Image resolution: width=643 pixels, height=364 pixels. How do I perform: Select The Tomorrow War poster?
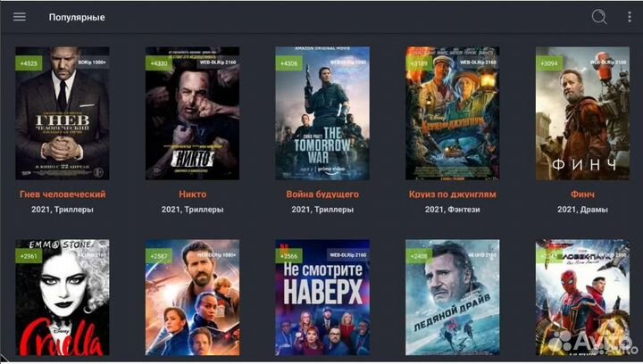322,113
